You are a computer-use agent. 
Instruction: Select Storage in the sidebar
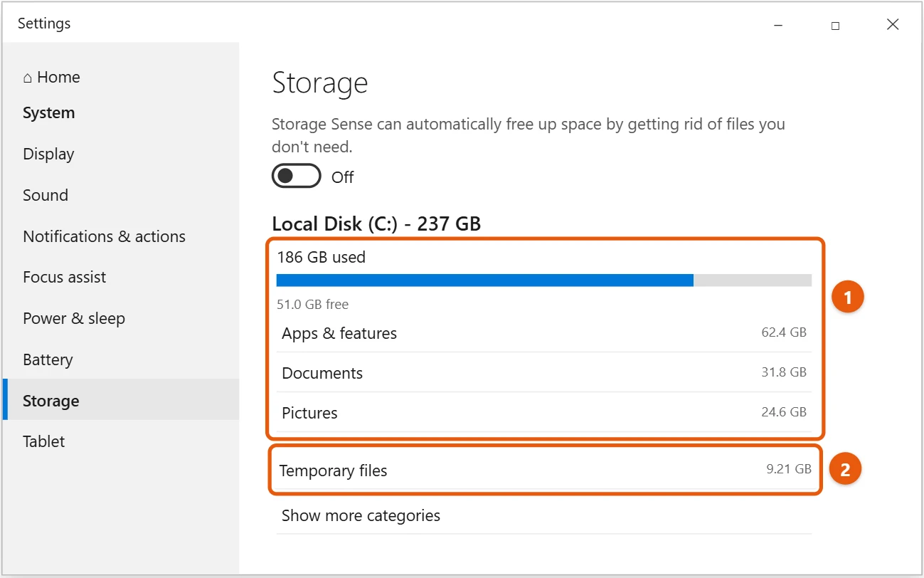pos(121,400)
